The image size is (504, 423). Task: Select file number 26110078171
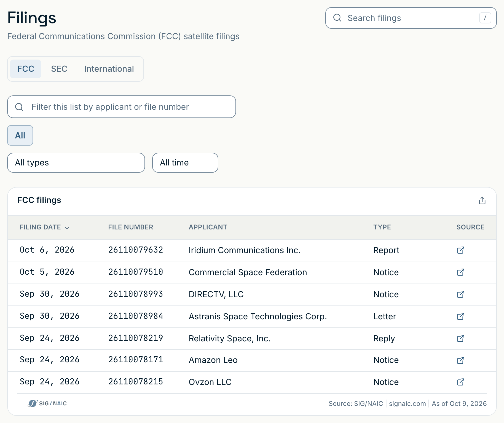pos(136,360)
